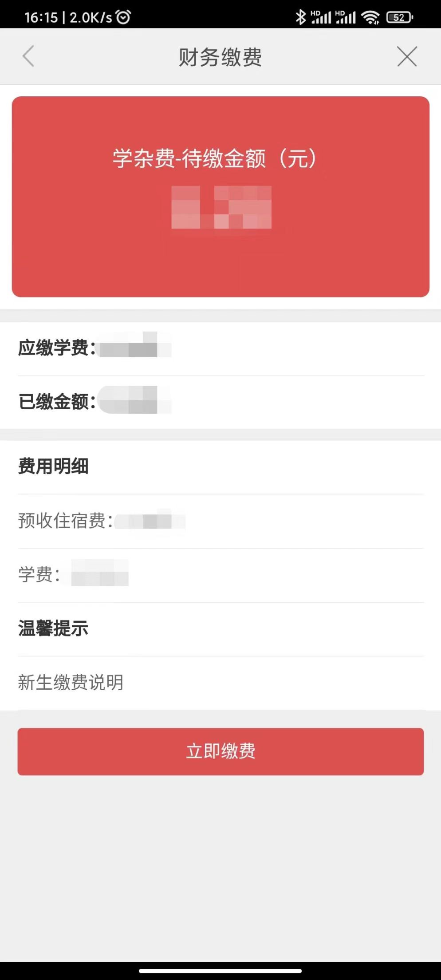Tap the alarm clock status icon
The image size is (441, 980).
(123, 17)
